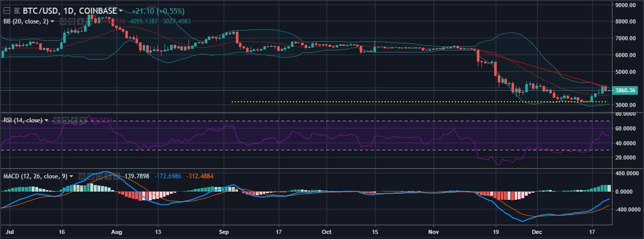Click the 80.0000 RSI axis label
The width and height of the screenshot is (644, 239).
coord(626,114)
